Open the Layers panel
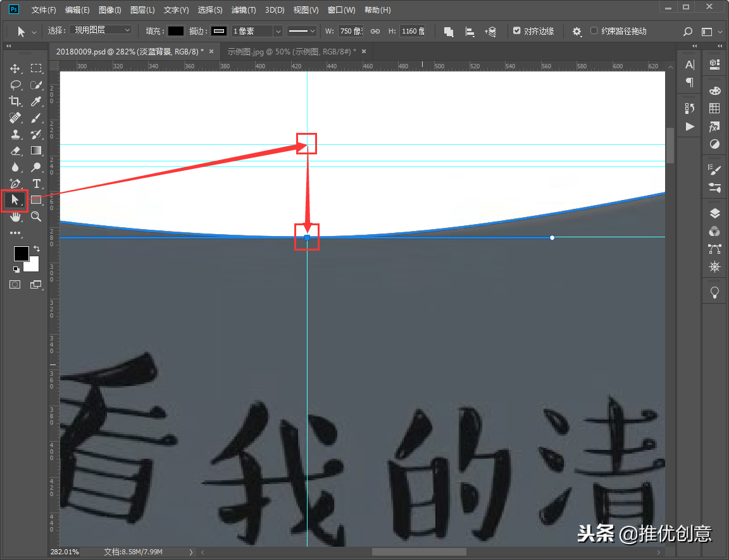This screenshot has height=560, width=729. pyautogui.click(x=714, y=213)
